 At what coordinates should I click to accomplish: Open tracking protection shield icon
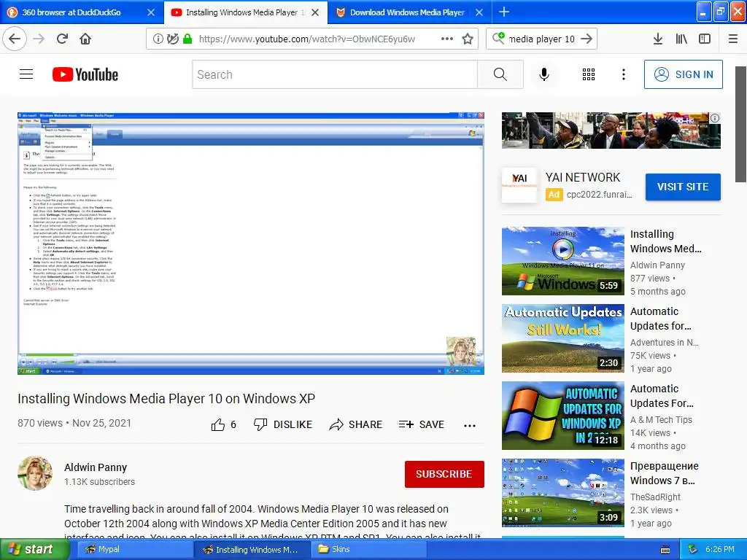[172, 39]
